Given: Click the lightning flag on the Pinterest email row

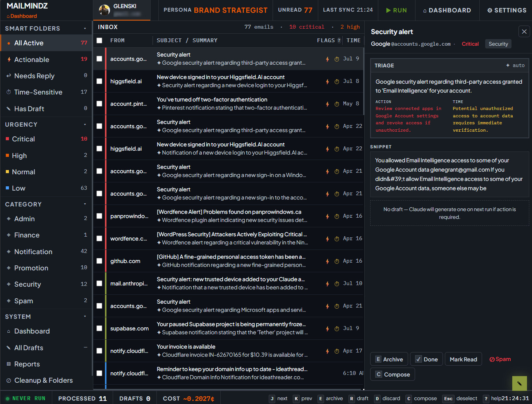Looking at the screenshot, I should point(328,104).
